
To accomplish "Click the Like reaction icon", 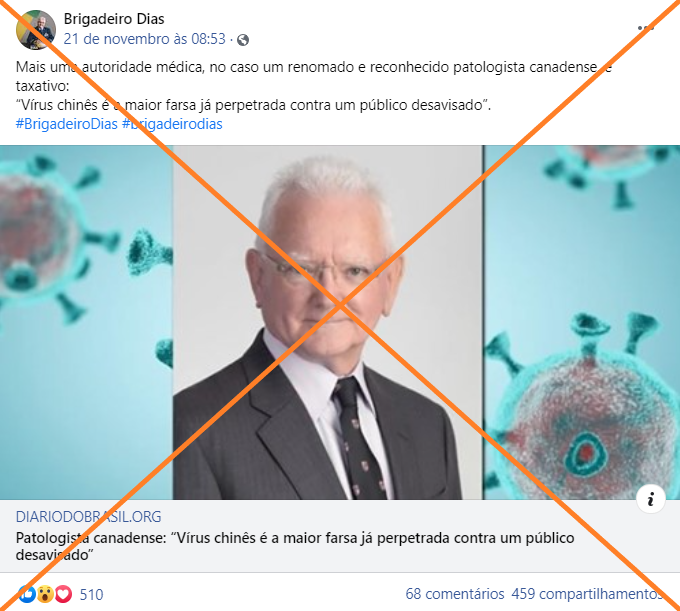I will click(26, 594).
